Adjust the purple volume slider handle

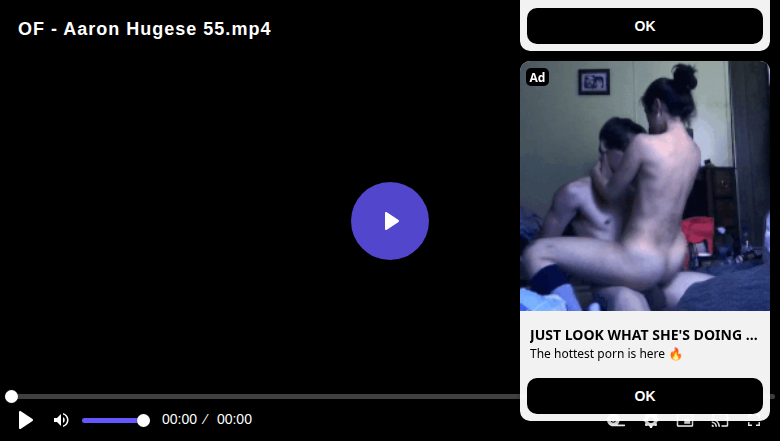coord(143,421)
